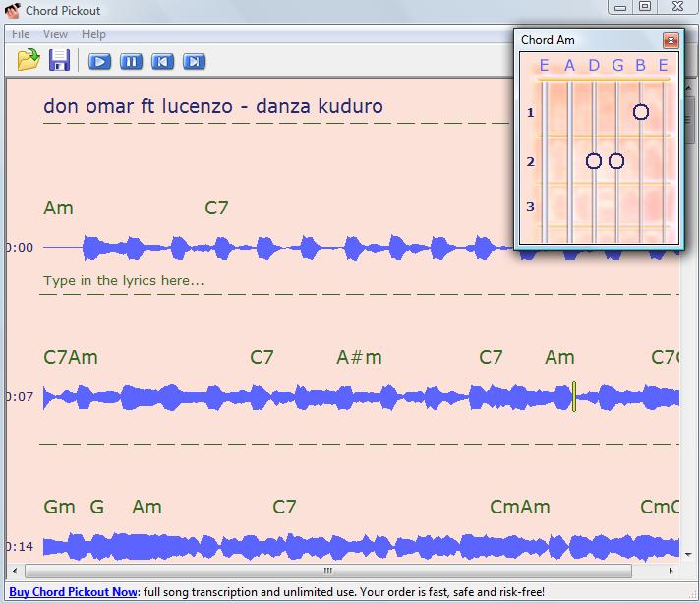
Task: Open the File menu
Action: [21, 34]
